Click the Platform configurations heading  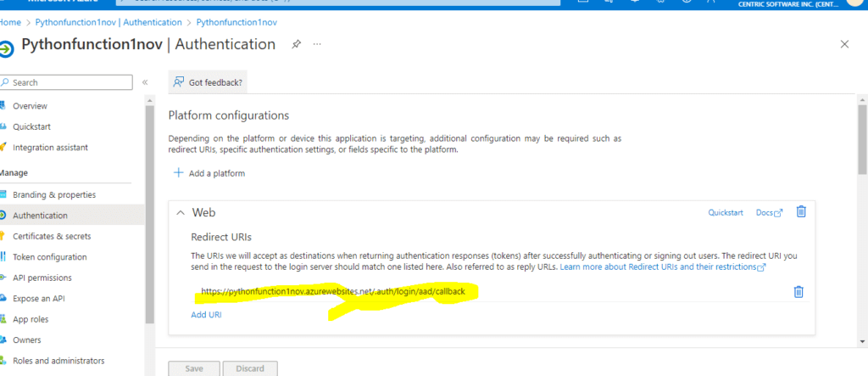[x=229, y=116]
